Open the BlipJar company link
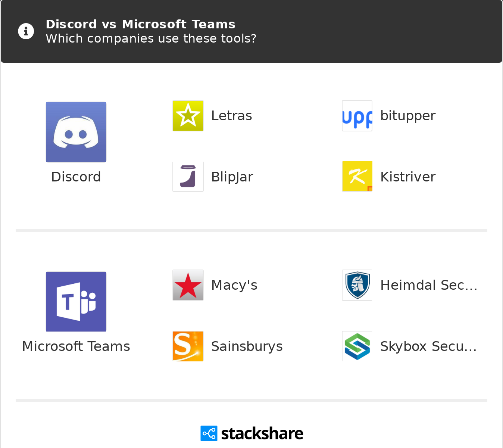Viewport: 503px width, 448px height. [232, 177]
